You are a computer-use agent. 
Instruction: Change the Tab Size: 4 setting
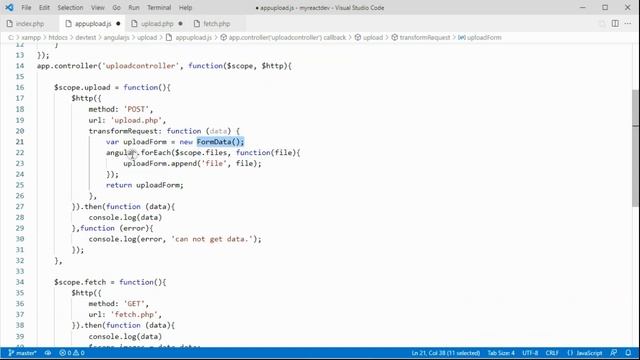(501, 353)
